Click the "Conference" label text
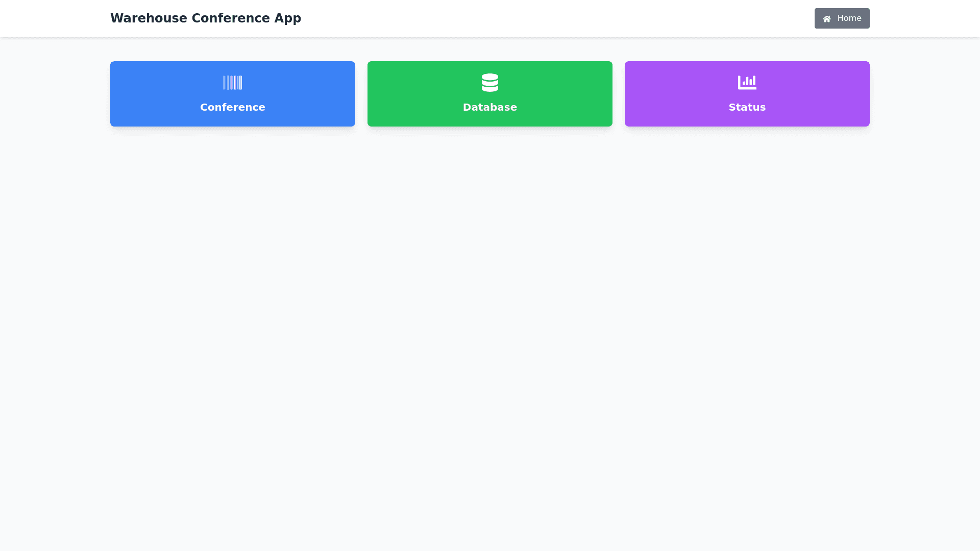Image resolution: width=980 pixels, height=551 pixels. click(233, 107)
